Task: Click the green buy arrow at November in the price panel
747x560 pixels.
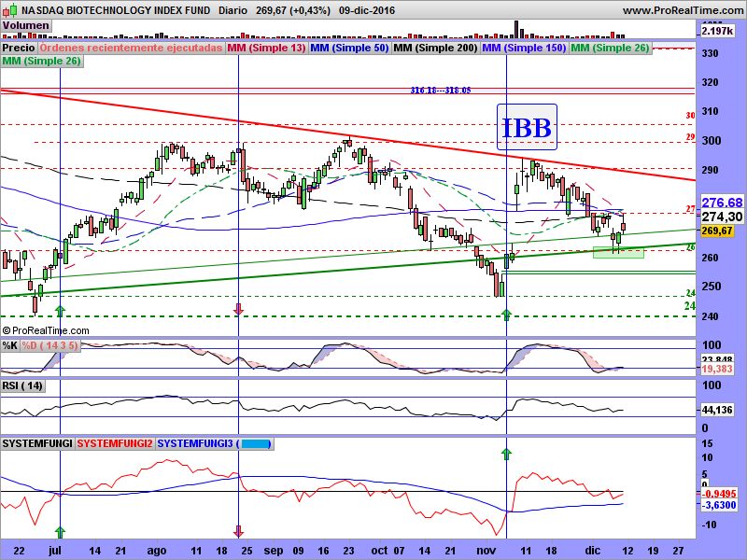Action: [x=506, y=315]
